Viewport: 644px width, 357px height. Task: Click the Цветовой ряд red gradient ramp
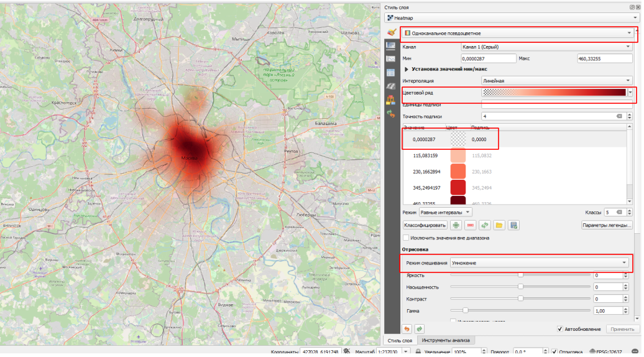554,93
